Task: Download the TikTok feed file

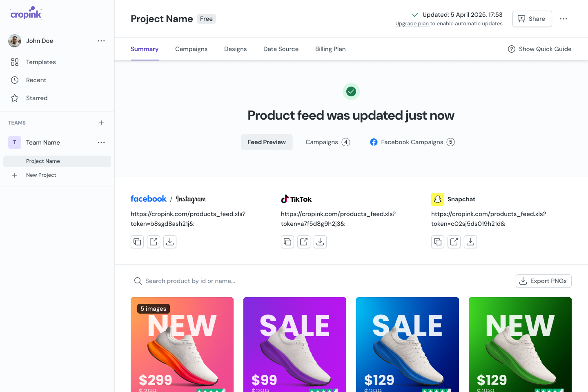Action: click(320, 242)
